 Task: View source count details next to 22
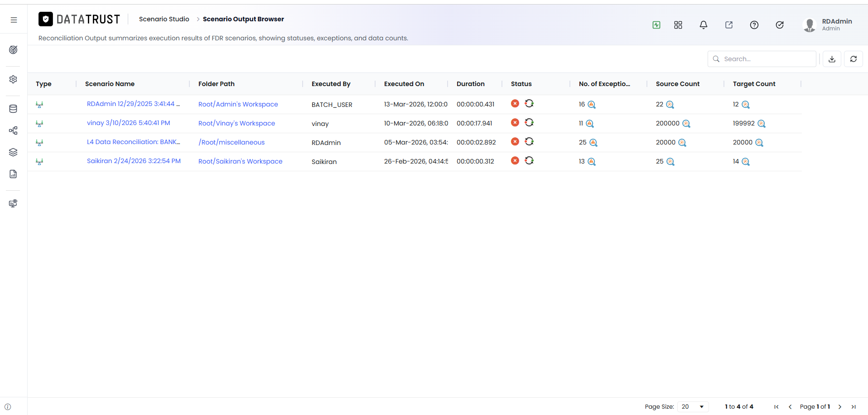coord(670,105)
